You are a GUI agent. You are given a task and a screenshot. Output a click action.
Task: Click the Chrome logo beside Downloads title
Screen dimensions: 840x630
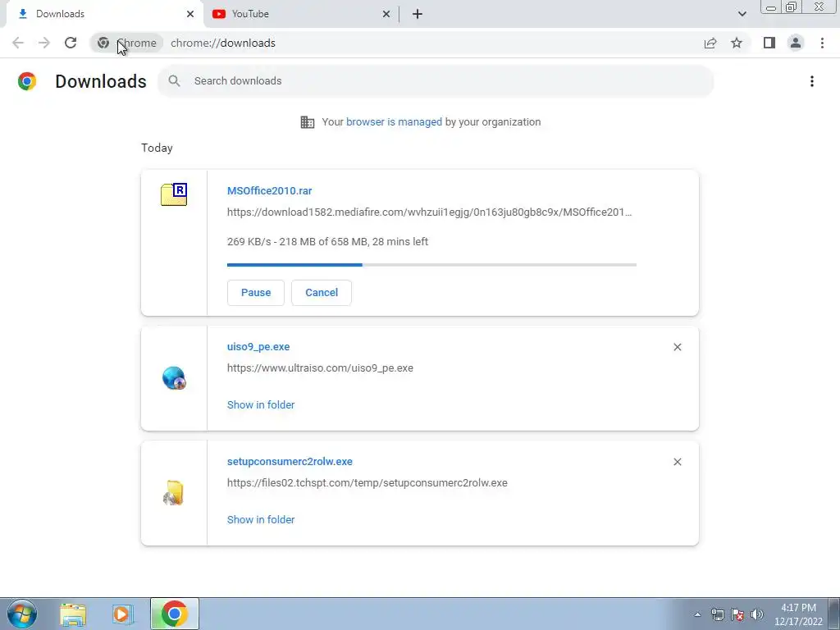click(x=27, y=81)
